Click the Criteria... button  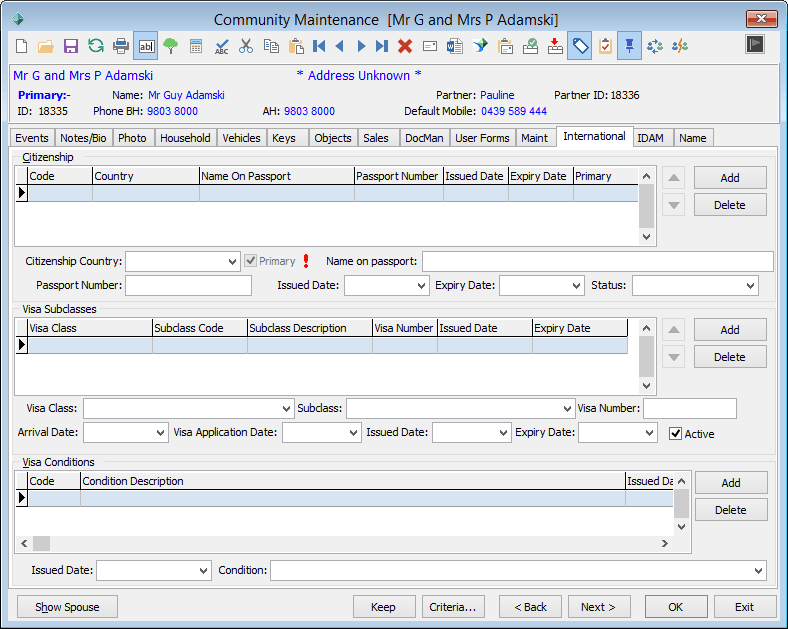pyautogui.click(x=453, y=607)
